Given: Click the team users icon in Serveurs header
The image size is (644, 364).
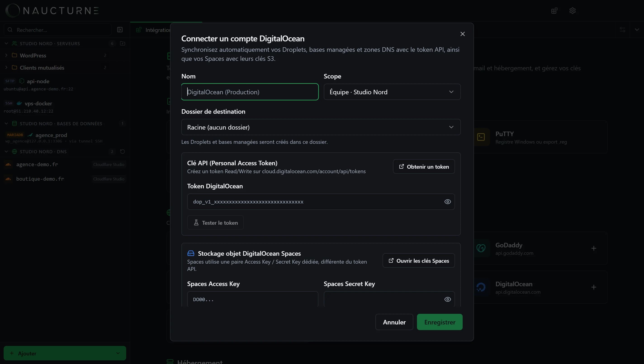Looking at the screenshot, I should point(14,43).
